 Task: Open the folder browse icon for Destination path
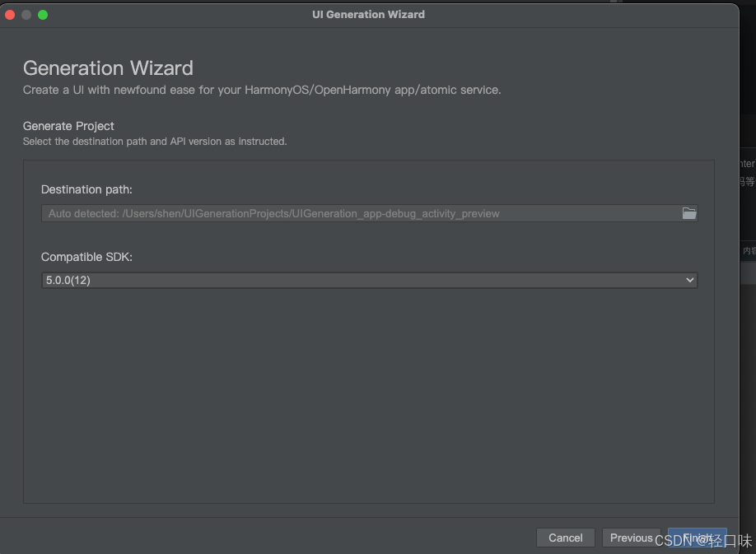pos(689,213)
